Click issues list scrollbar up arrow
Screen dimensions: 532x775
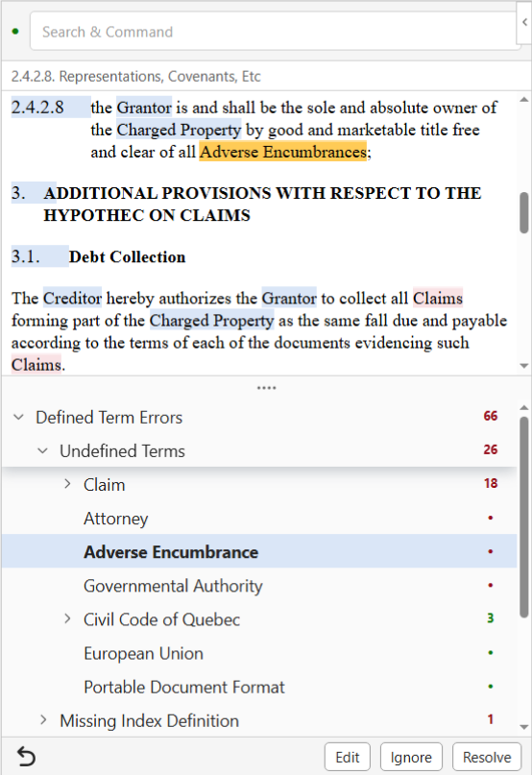pyautogui.click(x=524, y=407)
